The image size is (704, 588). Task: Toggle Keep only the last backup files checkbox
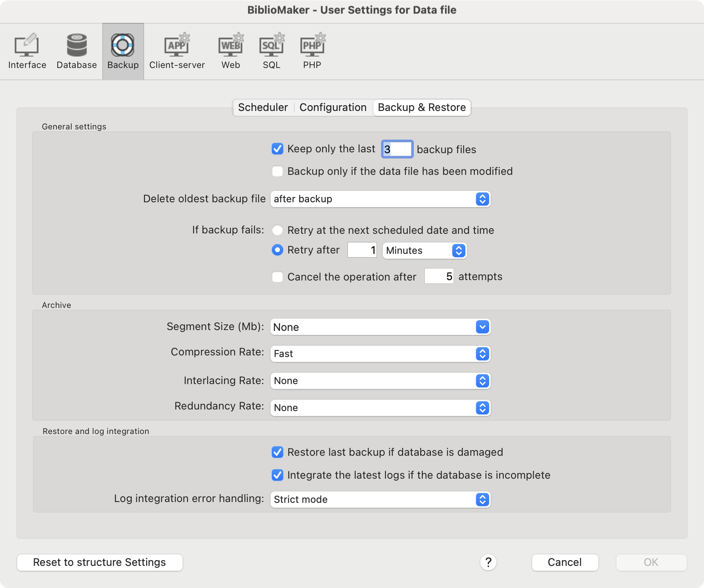278,149
